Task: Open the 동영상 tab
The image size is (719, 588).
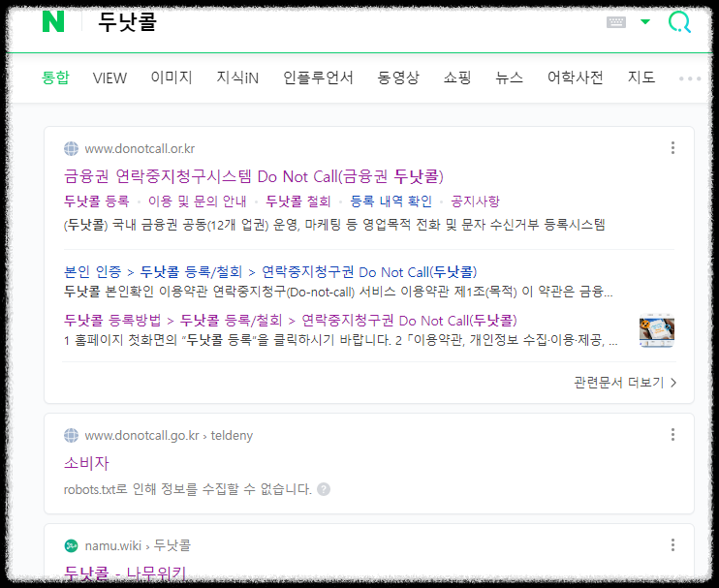Action: (x=398, y=77)
